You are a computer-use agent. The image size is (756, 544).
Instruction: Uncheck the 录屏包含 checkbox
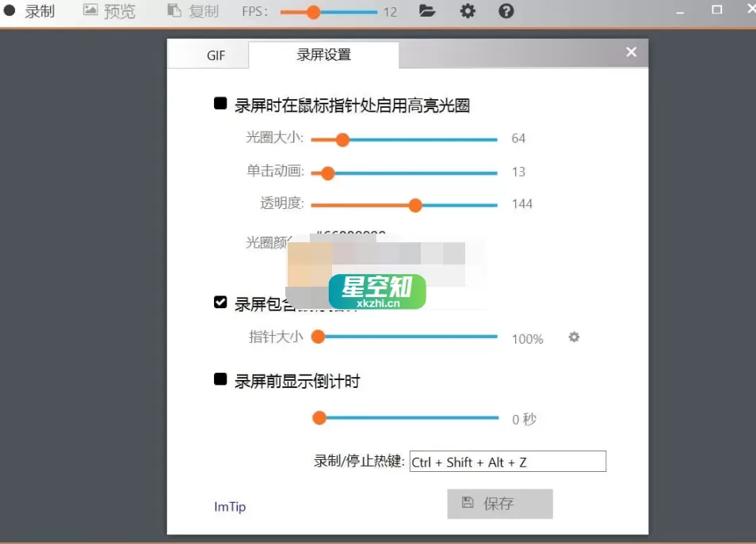pyautogui.click(x=220, y=302)
